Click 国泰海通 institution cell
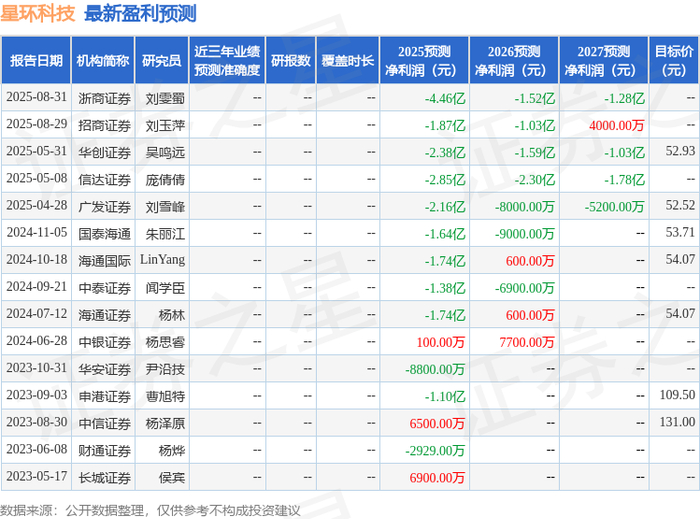The width and height of the screenshot is (700, 519). point(104,234)
